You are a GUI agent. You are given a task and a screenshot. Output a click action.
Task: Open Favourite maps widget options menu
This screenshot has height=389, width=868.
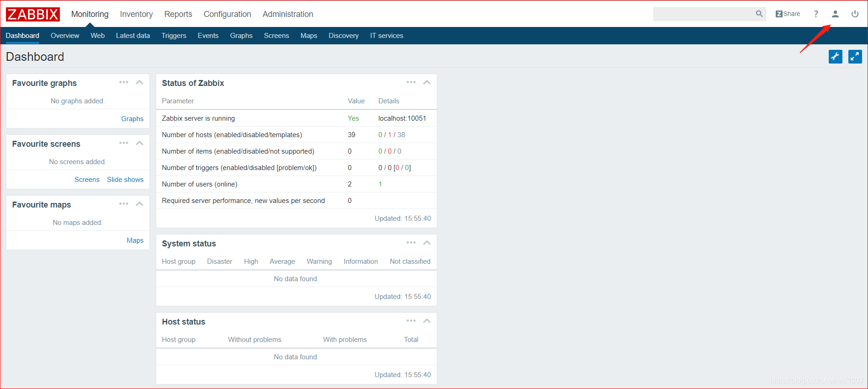(x=124, y=204)
